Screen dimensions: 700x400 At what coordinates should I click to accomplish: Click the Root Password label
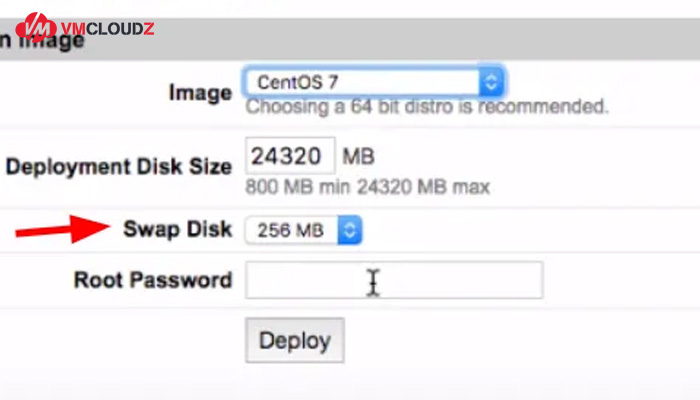click(x=153, y=280)
